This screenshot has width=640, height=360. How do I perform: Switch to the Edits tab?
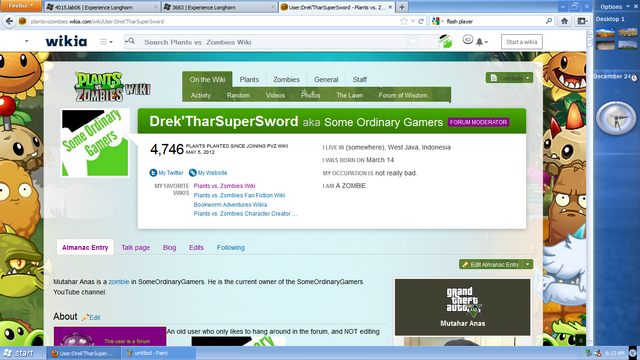[196, 247]
